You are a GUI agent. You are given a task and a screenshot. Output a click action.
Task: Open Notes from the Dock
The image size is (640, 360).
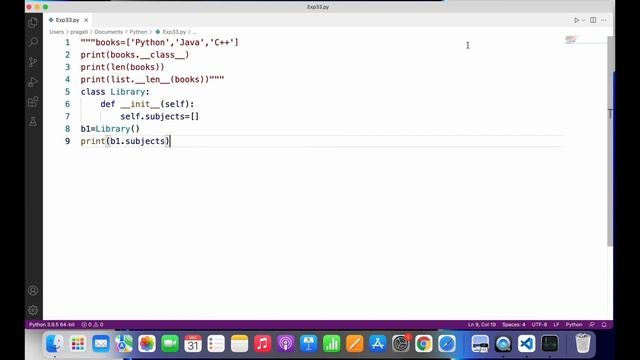[239, 344]
